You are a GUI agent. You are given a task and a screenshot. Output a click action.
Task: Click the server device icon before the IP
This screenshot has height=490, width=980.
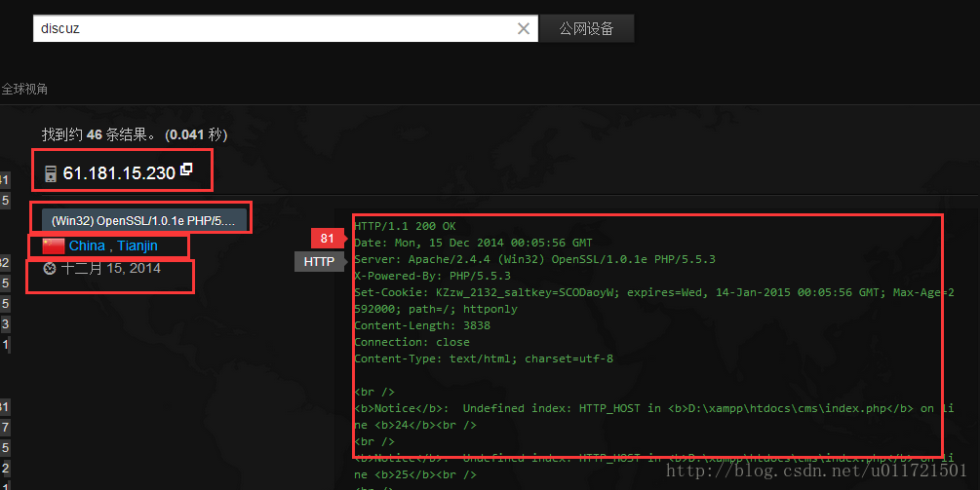tap(51, 173)
